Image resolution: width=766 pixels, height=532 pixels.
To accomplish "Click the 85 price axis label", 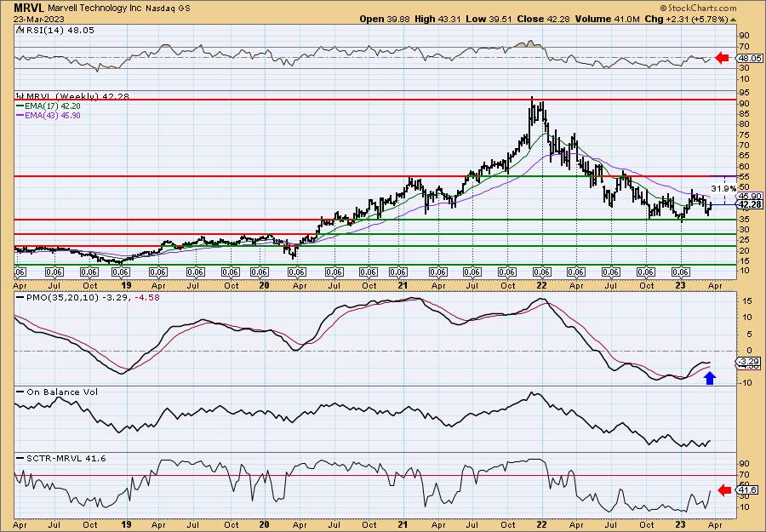I will coord(746,114).
